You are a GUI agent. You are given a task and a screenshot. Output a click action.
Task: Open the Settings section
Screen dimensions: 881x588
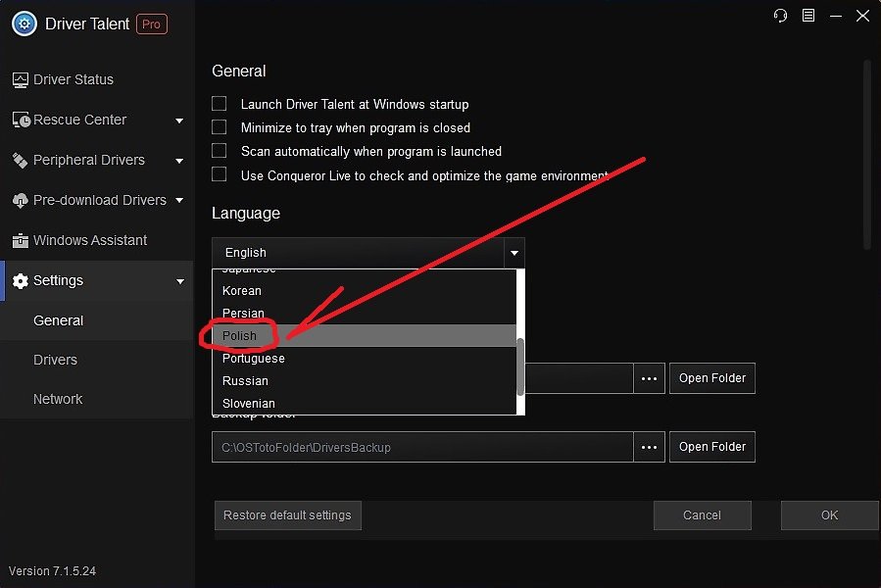pos(97,280)
